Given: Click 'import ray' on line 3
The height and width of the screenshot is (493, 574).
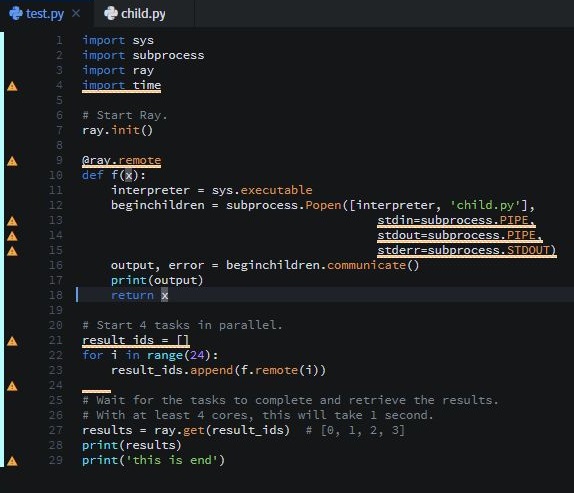Looking at the screenshot, I should 118,70.
